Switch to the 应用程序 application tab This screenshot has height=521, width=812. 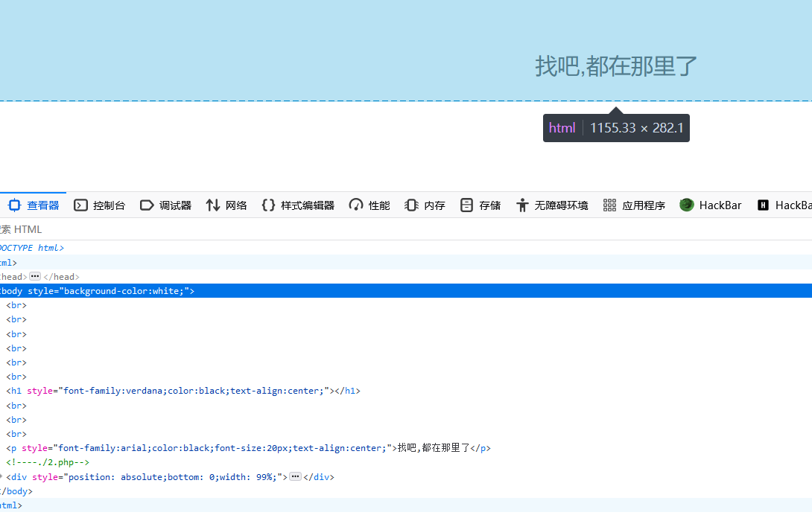634,205
